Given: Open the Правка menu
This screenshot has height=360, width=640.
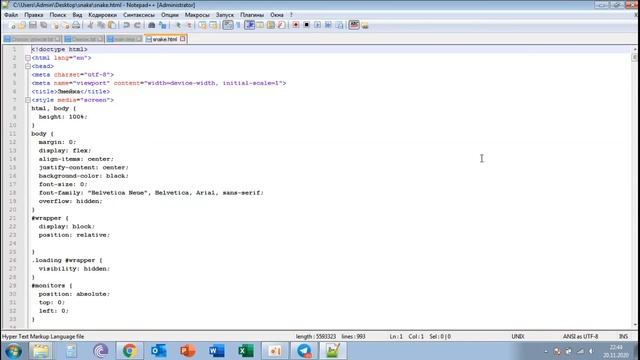Looking at the screenshot, I should click(33, 15).
